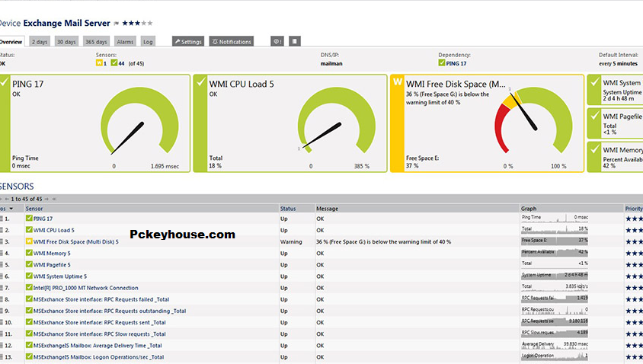Open the Overview tab
This screenshot has height=364, width=643.
point(11,41)
